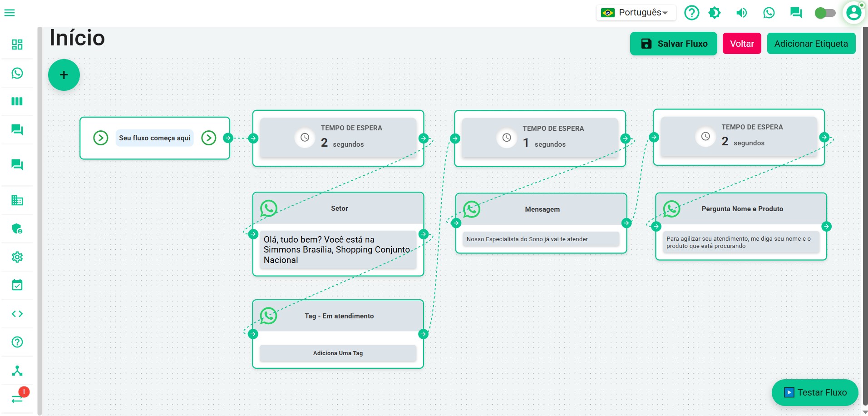
Task: Click the green plus add-node button
Action: point(64,75)
